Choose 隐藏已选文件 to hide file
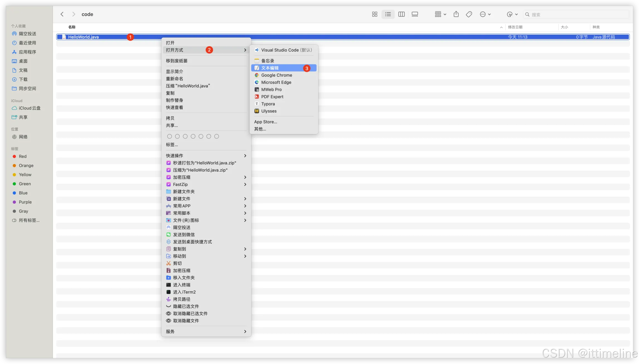 click(186, 306)
